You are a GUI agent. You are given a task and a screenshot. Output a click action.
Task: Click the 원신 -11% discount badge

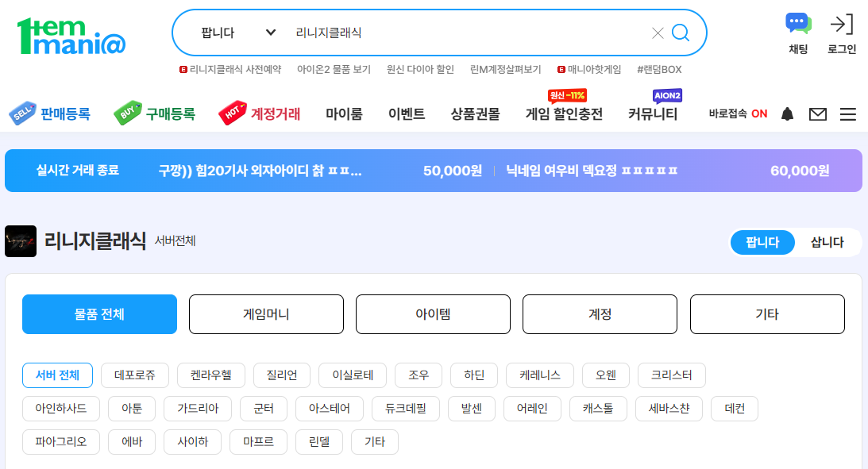point(567,96)
